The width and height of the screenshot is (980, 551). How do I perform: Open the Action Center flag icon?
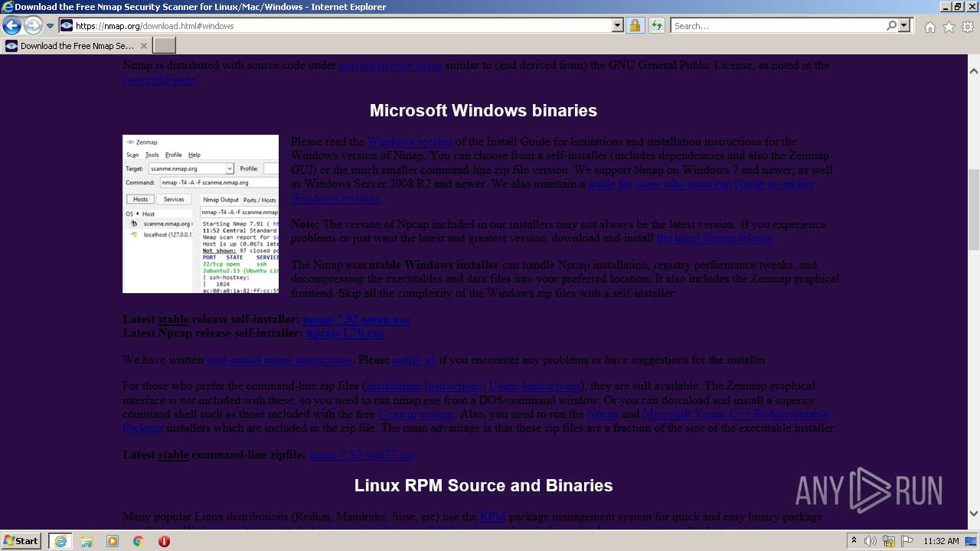906,541
